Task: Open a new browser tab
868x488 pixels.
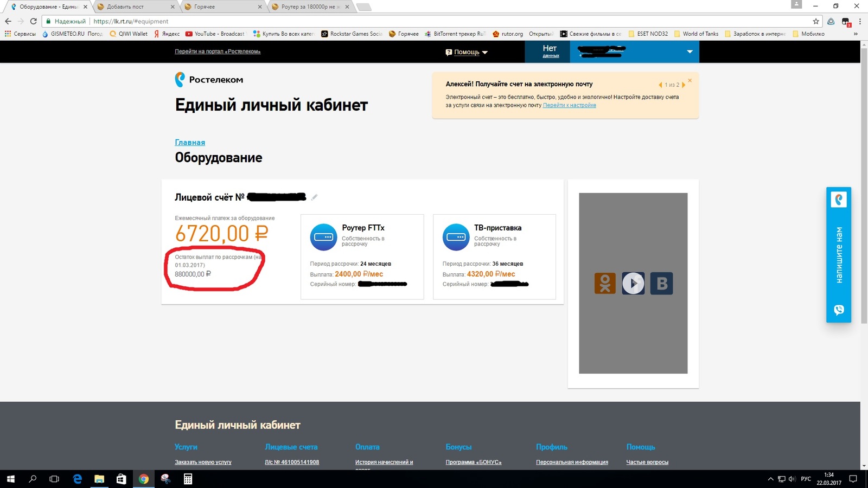Action: coord(363,7)
